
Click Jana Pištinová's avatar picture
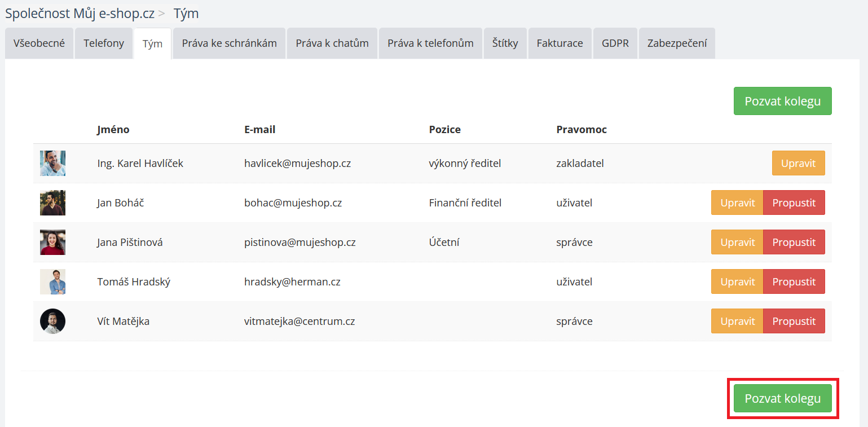pos(52,242)
